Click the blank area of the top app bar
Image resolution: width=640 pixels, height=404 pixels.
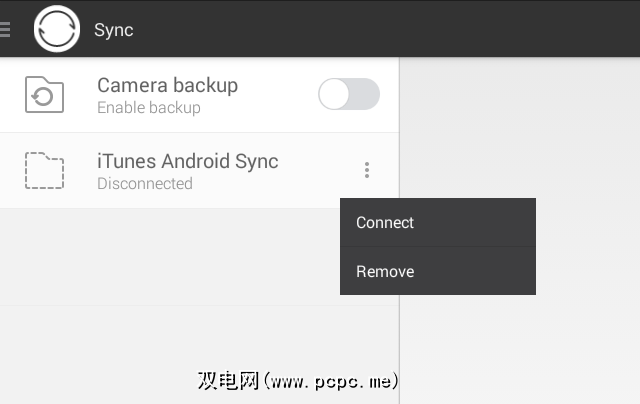400,29
